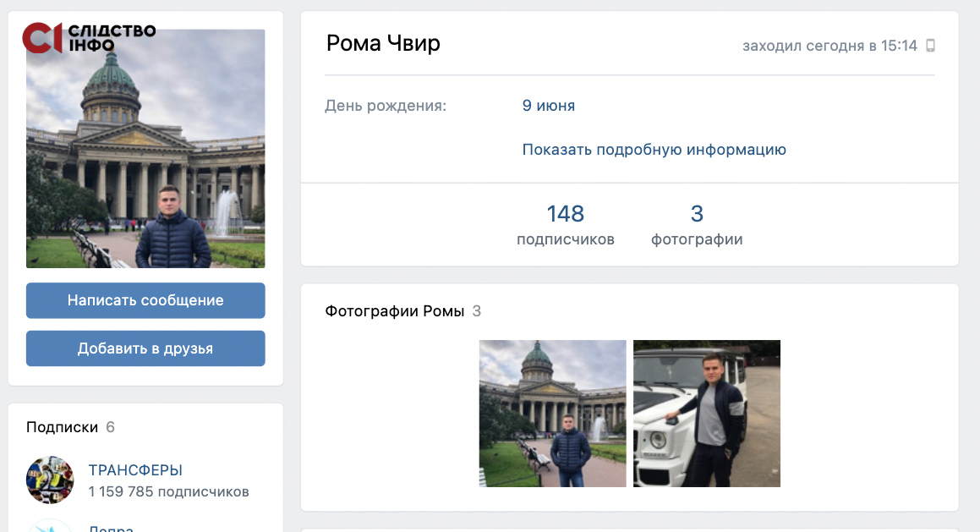Click the profile name Рома Чвир
Image resolution: width=980 pixels, height=532 pixels.
383,44
